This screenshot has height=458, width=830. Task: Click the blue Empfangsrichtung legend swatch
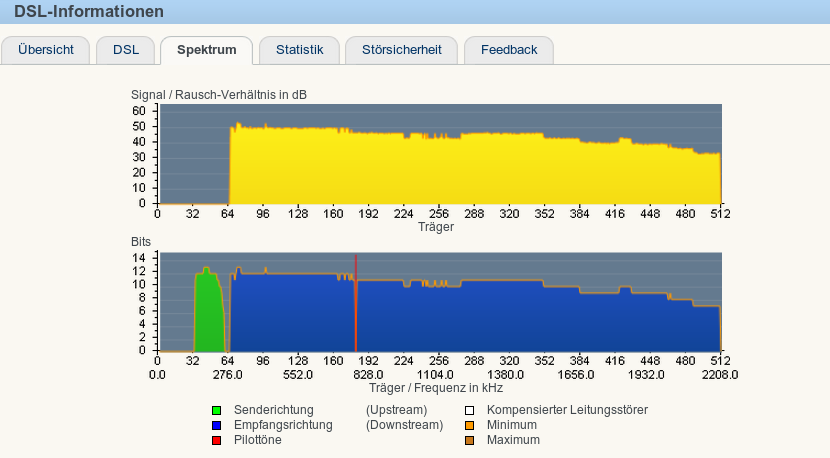pos(216,425)
